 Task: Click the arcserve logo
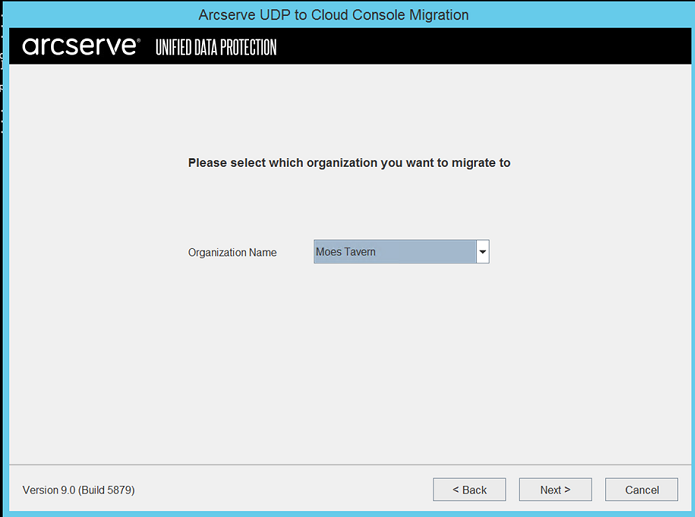(x=82, y=46)
